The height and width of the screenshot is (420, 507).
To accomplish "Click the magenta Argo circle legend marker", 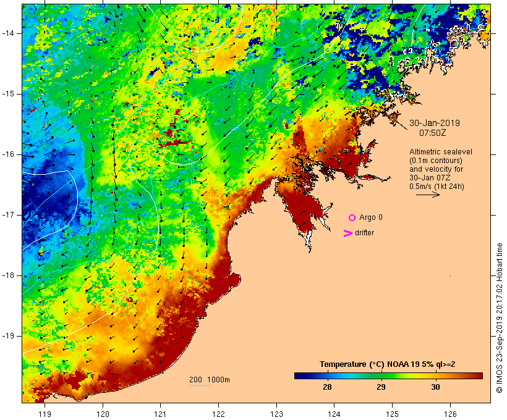I will tap(352, 218).
